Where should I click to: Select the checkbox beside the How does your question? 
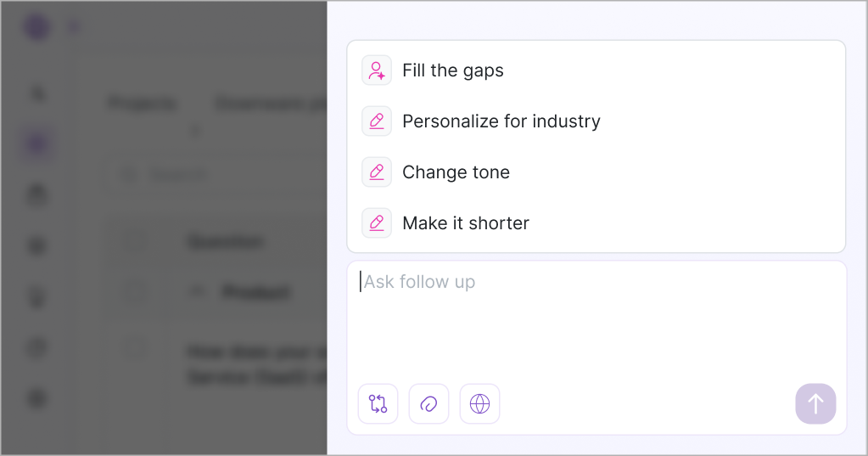pos(135,348)
